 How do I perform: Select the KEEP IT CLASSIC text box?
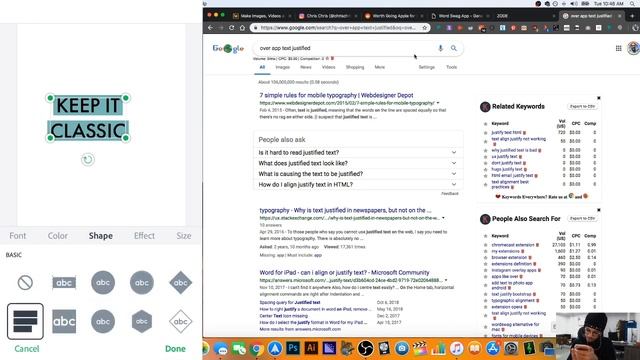88,118
